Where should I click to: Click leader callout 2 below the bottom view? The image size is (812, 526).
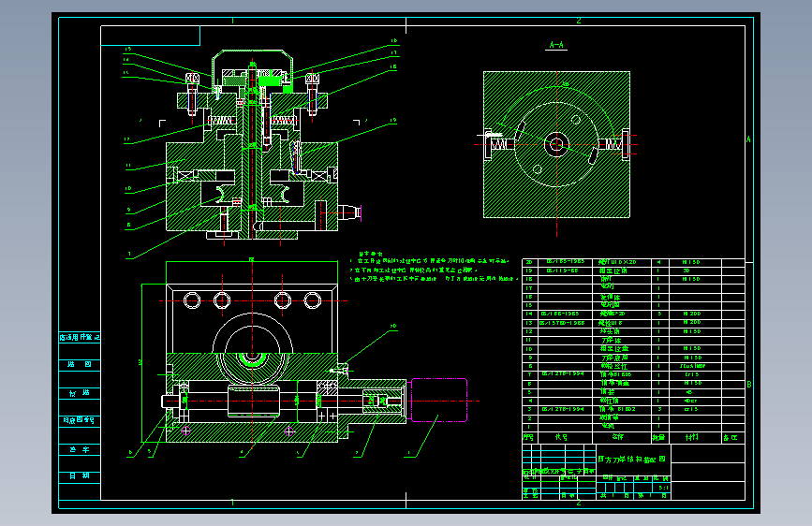[357, 453]
